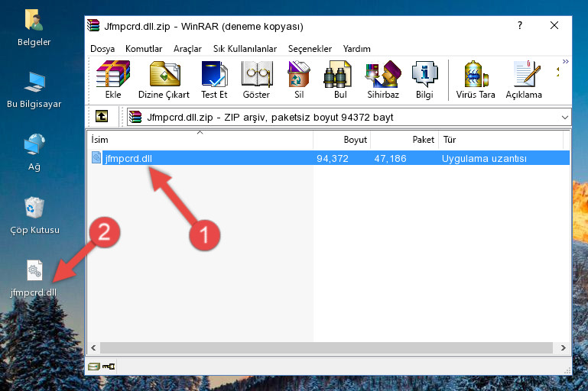This screenshot has height=391, width=588.
Task: Open the Araçlar menu
Action: click(187, 49)
